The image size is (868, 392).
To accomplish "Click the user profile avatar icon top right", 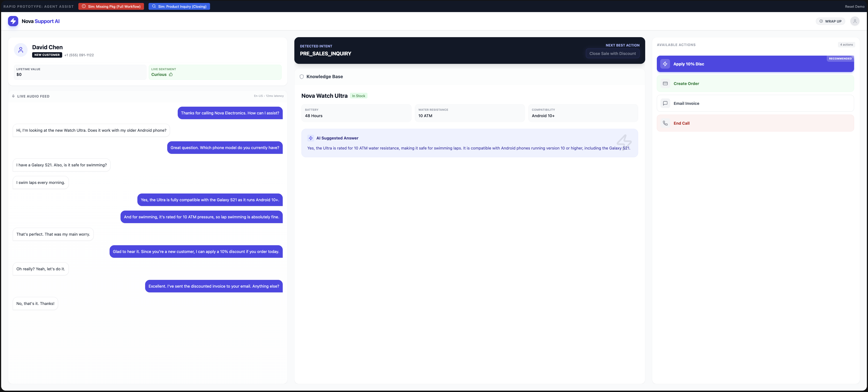I will [x=855, y=21].
